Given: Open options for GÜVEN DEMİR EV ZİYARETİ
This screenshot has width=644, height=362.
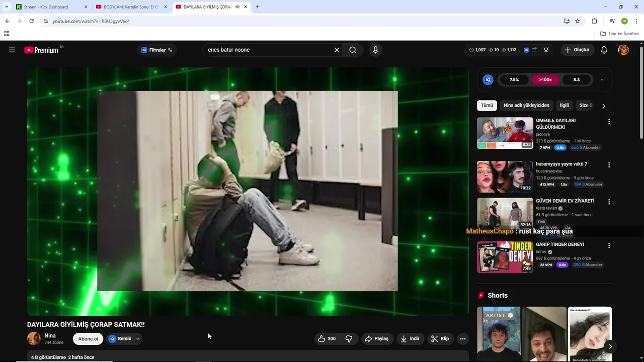Looking at the screenshot, I should click(609, 202).
